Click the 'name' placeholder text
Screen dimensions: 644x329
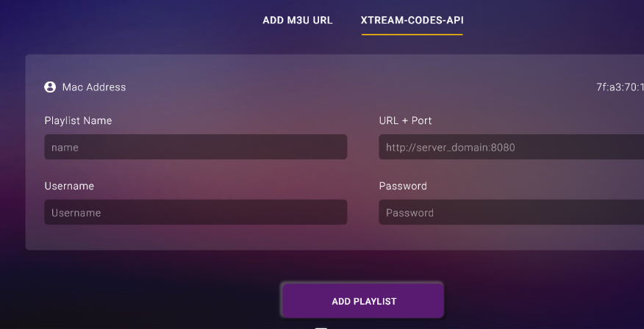coord(65,148)
